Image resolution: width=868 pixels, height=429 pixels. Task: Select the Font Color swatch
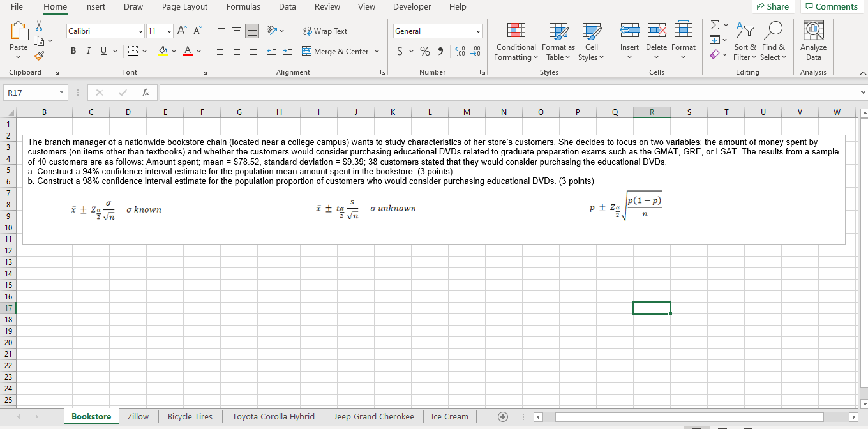[x=187, y=52]
